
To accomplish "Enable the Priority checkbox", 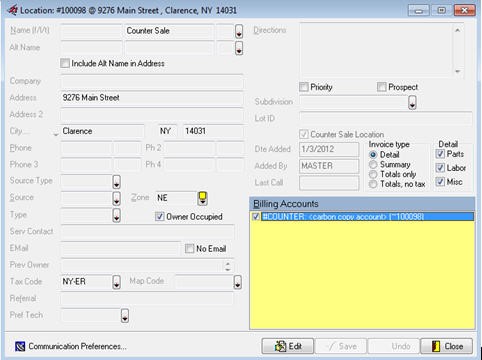I will [x=303, y=87].
